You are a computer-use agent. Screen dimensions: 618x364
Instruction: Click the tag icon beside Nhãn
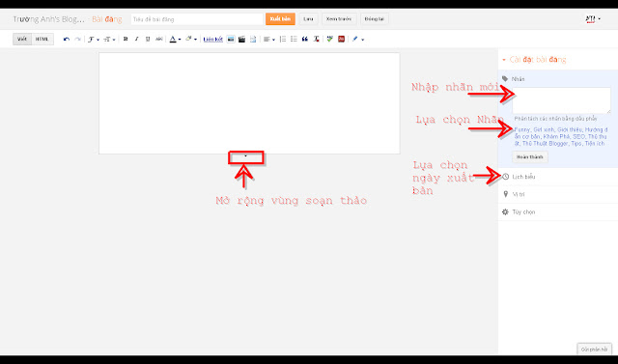505,79
